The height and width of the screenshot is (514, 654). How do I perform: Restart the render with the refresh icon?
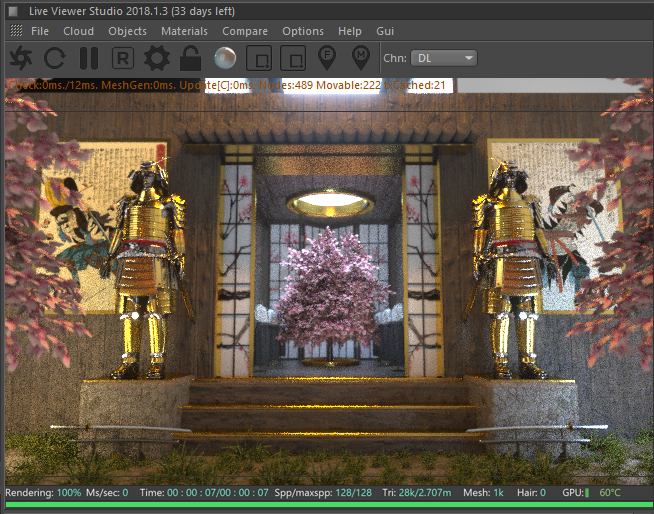[54, 58]
